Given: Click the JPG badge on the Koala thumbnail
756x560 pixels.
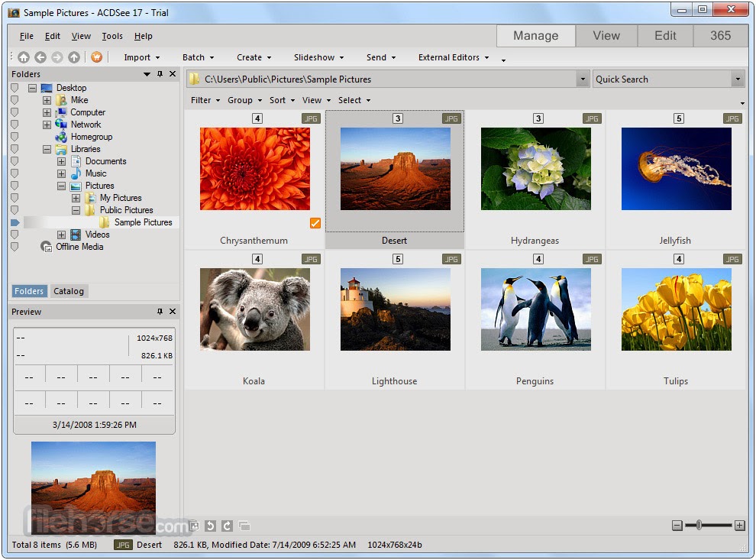Looking at the screenshot, I should 311,260.
